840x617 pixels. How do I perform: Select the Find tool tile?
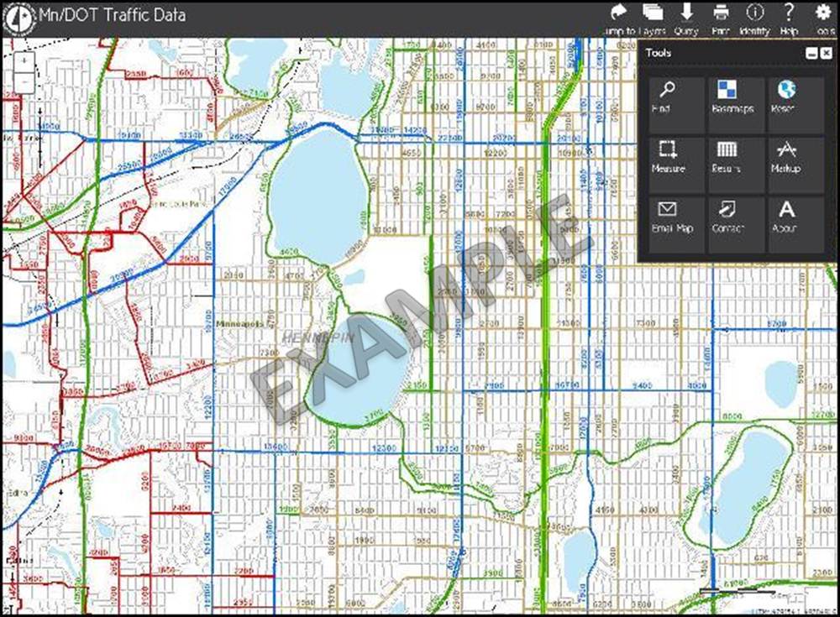(x=669, y=97)
